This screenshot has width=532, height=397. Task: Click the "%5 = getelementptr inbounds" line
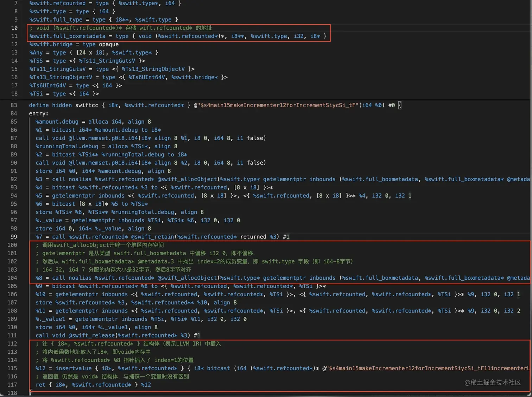(x=223, y=196)
